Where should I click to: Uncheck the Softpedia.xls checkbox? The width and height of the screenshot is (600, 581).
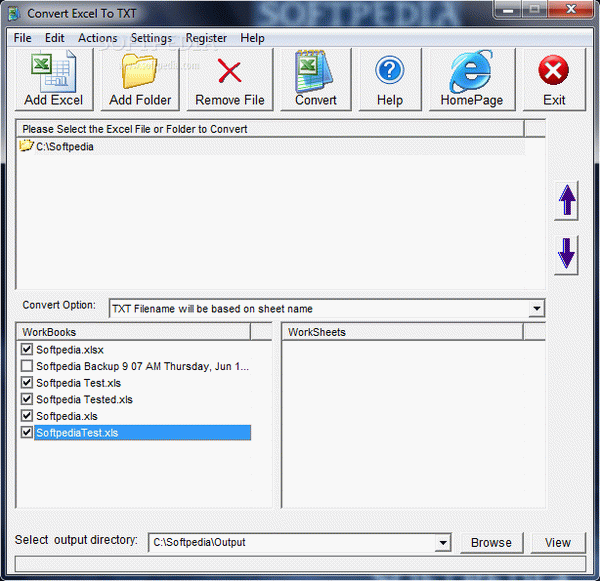point(27,416)
